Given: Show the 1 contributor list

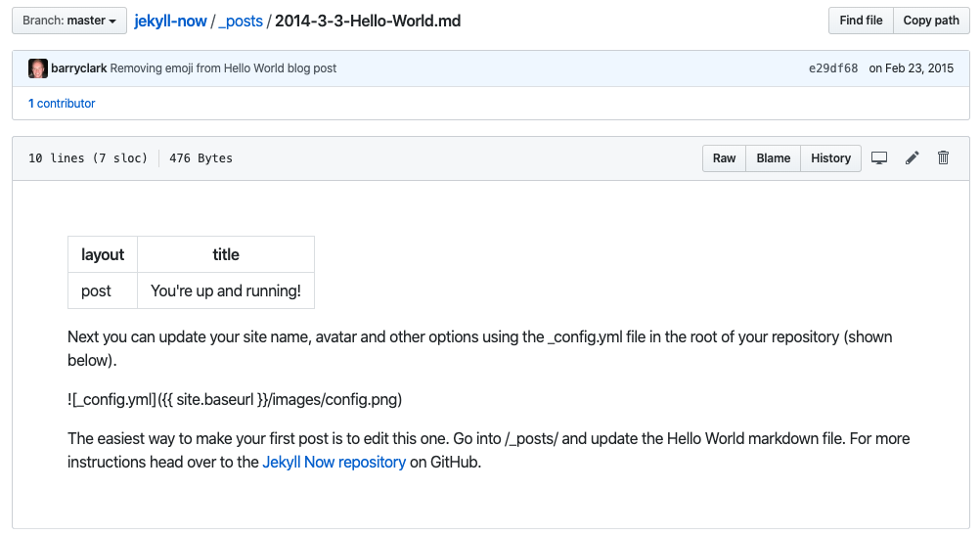Looking at the screenshot, I should (x=62, y=103).
